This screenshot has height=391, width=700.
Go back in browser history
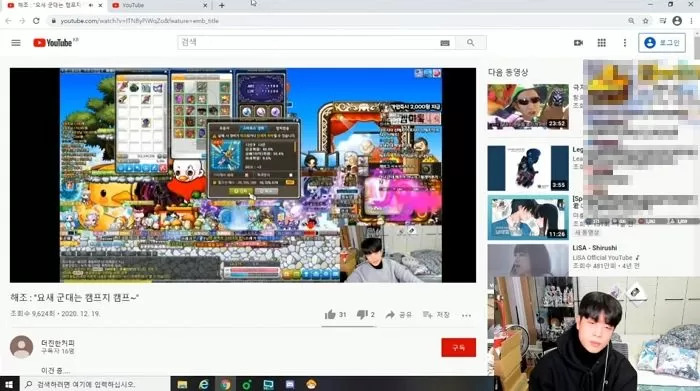8,21
